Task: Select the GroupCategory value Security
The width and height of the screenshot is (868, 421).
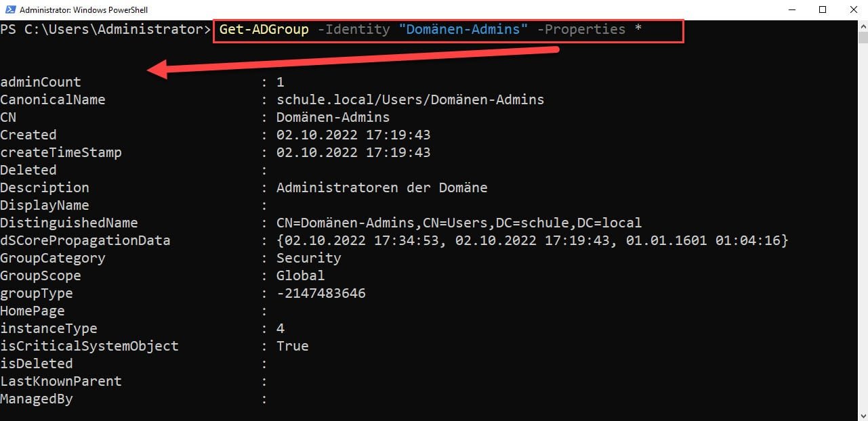Action: coord(308,258)
